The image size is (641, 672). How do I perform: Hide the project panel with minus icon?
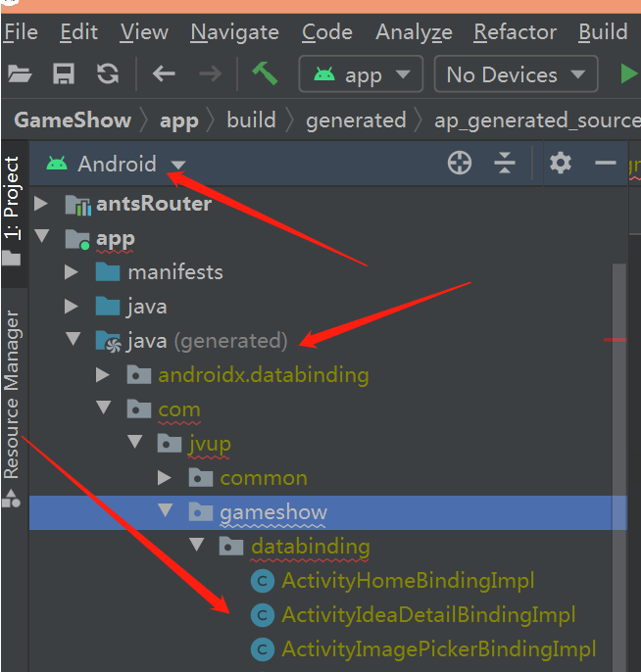coord(606,164)
